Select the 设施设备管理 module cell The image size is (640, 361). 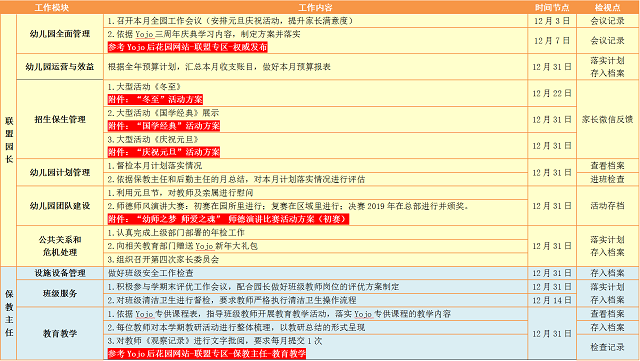click(x=60, y=273)
